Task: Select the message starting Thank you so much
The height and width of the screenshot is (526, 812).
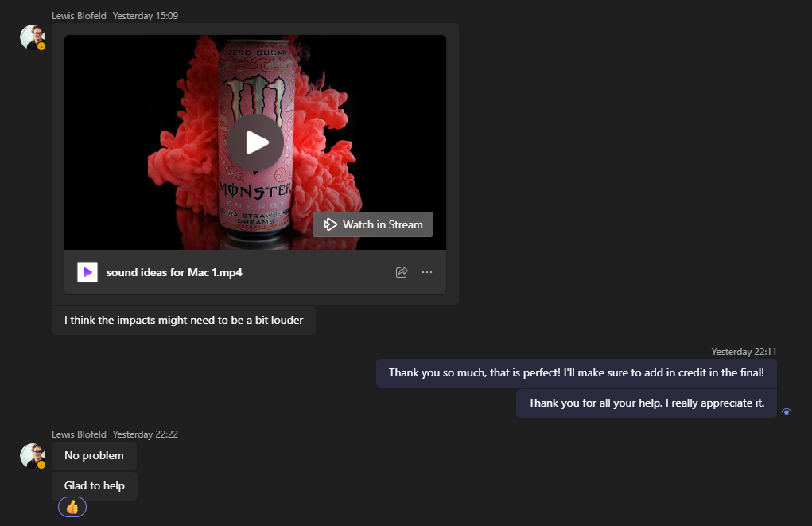Action: click(x=577, y=372)
